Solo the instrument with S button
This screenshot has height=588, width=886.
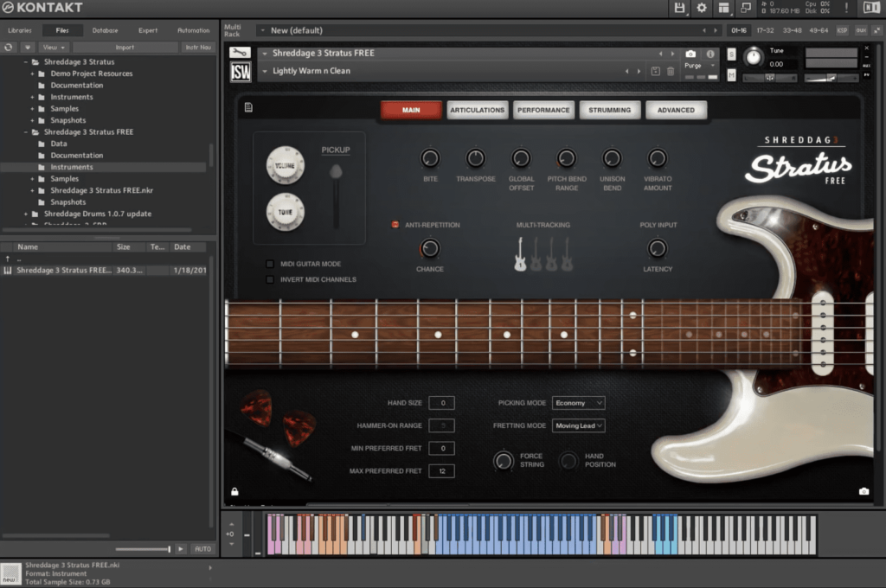tap(731, 54)
